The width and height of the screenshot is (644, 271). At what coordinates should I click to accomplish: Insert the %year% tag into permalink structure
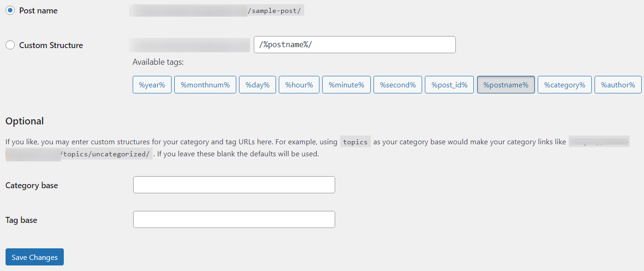tap(152, 84)
